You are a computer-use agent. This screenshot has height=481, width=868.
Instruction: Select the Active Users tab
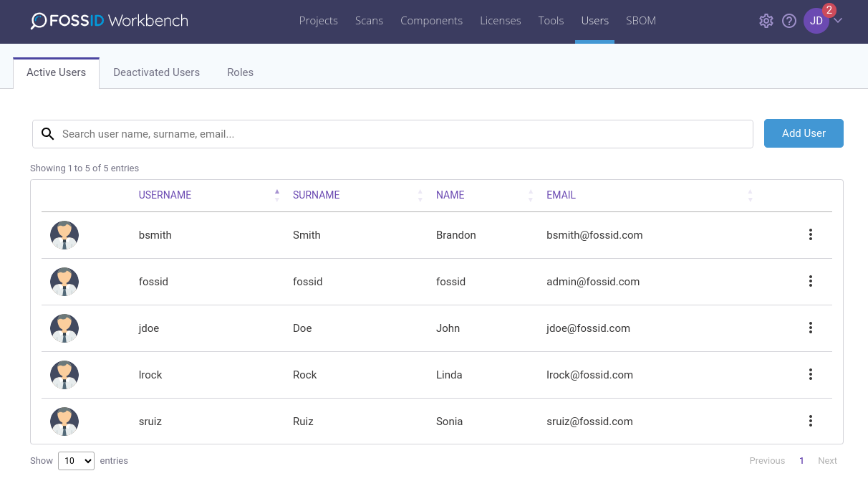(x=57, y=72)
